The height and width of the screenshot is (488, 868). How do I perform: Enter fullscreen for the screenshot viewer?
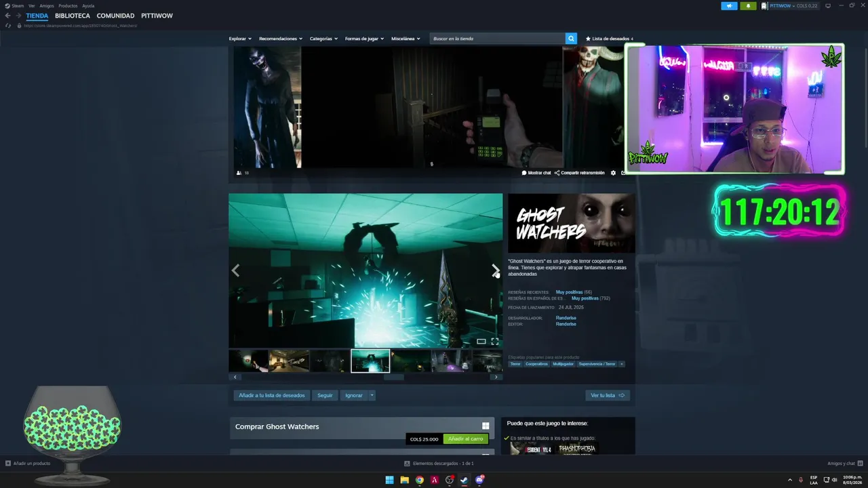coord(494,341)
